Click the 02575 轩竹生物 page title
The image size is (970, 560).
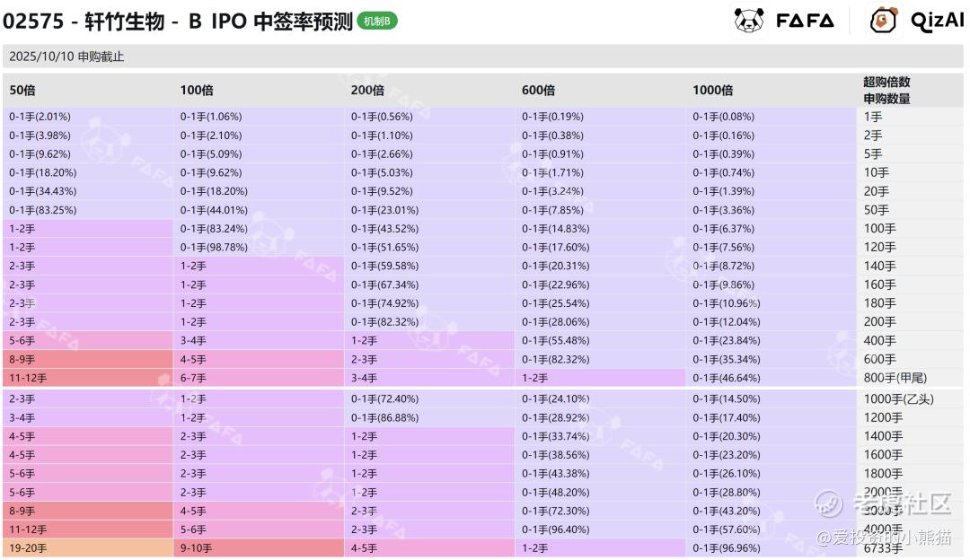(x=178, y=22)
